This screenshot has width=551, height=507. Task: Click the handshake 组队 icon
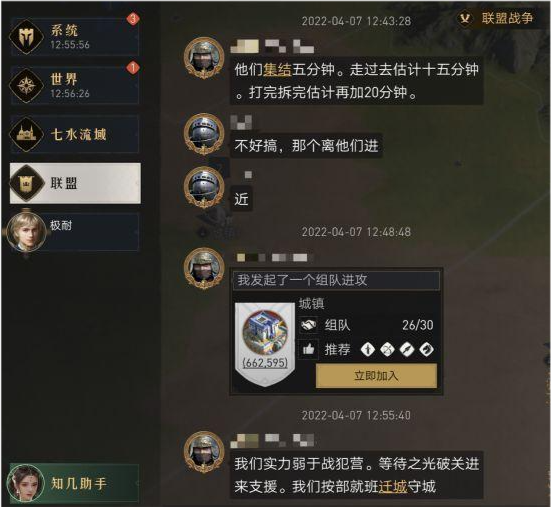tap(309, 325)
